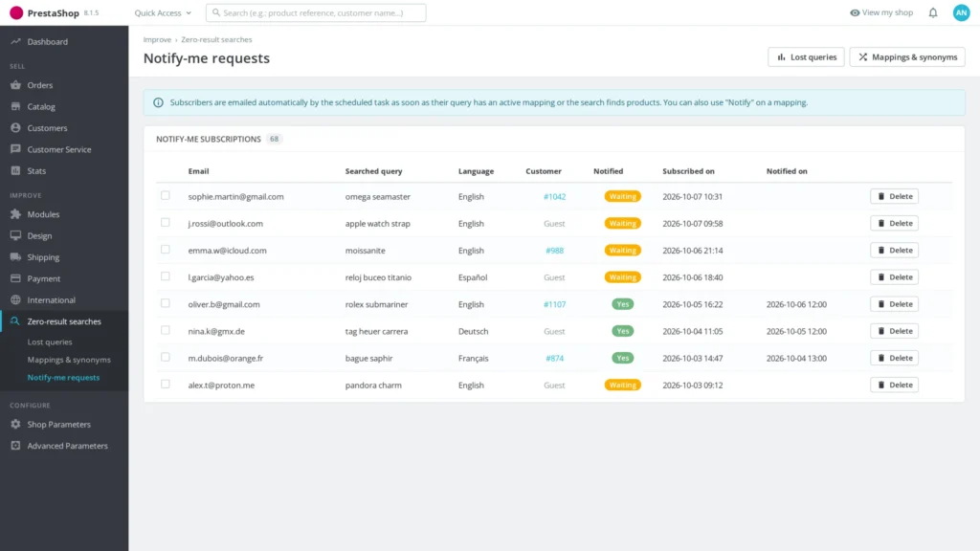Click the Improve breadcrumb link
Image resolution: width=980 pixels, height=551 pixels.
point(157,39)
